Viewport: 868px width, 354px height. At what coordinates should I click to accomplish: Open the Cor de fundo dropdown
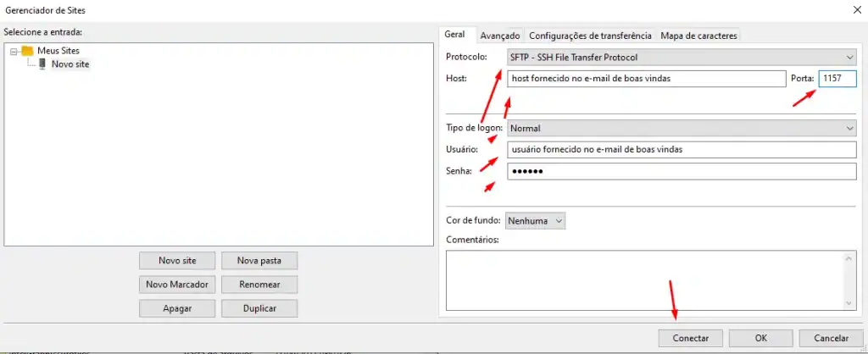tap(536, 221)
